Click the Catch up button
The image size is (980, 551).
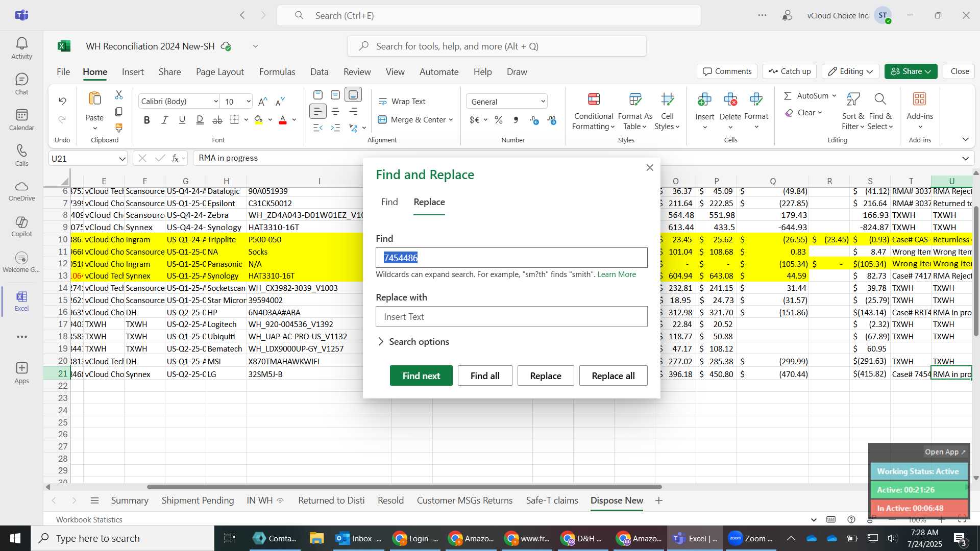[x=790, y=71]
